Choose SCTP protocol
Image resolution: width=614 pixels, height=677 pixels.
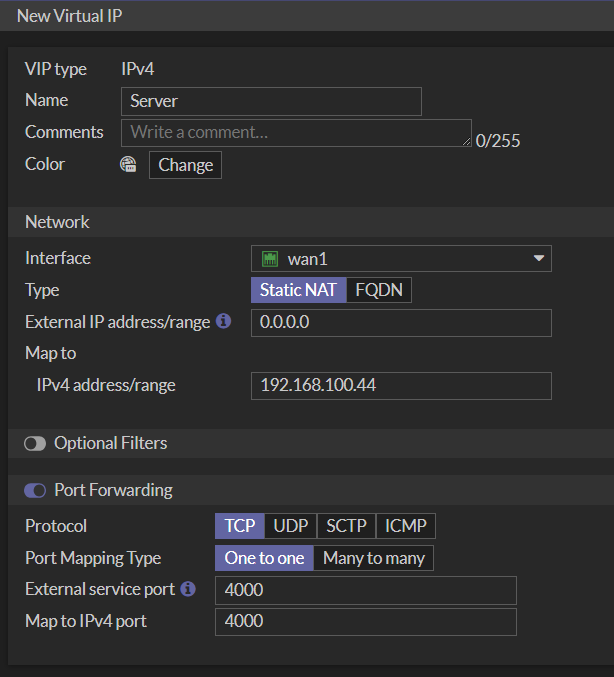click(x=347, y=526)
